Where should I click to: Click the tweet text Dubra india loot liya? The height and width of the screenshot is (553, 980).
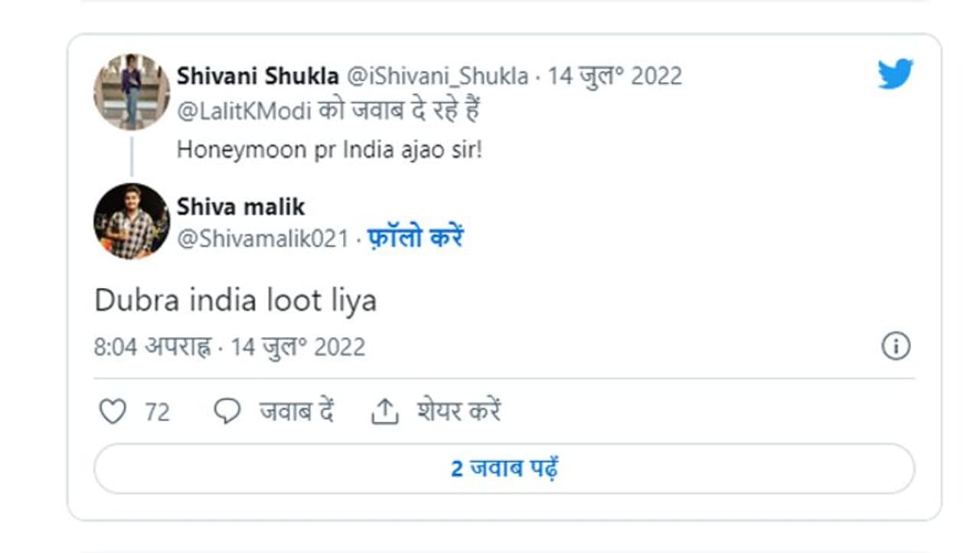point(235,301)
